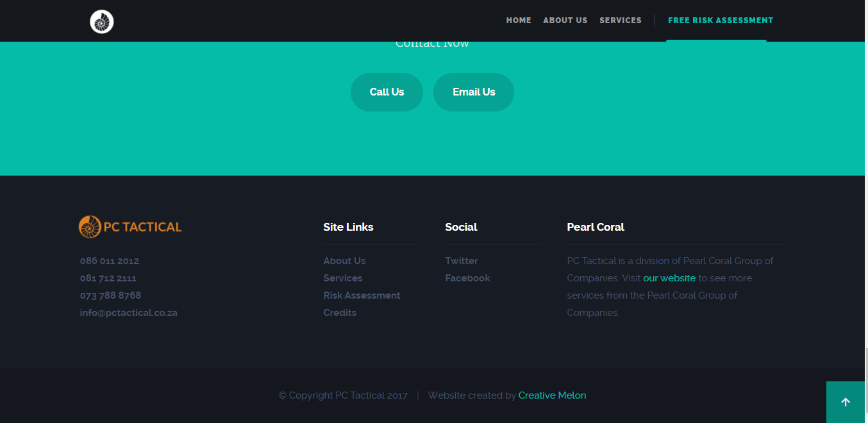Open the Creative Melon credit link
Viewport: 868px width, 423px height.
[x=552, y=395]
